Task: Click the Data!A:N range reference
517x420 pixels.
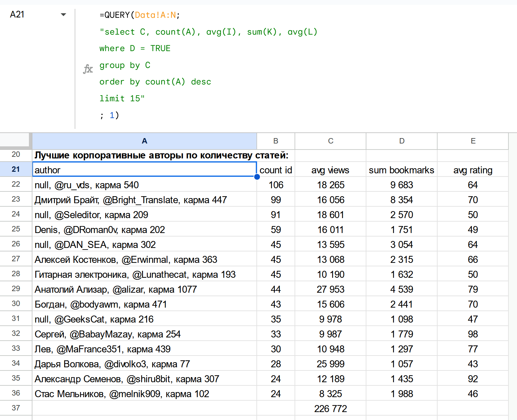Action: click(155, 15)
